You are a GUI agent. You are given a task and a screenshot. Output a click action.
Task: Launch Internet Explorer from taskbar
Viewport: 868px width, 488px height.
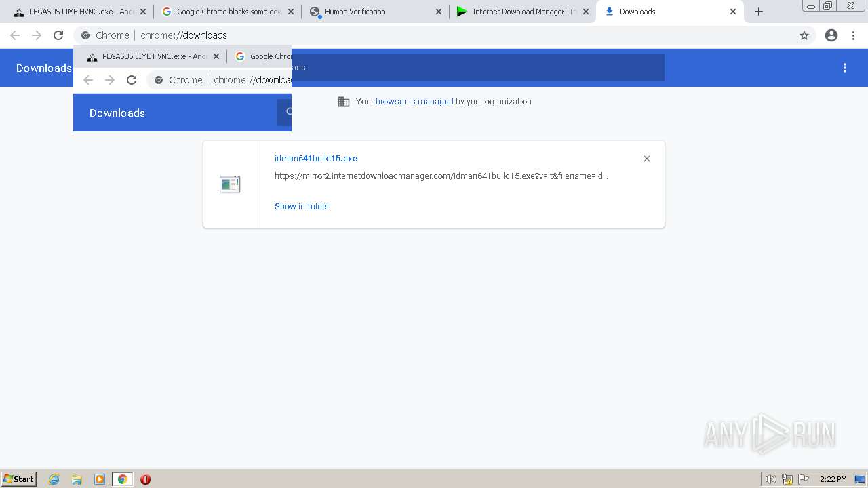[54, 479]
